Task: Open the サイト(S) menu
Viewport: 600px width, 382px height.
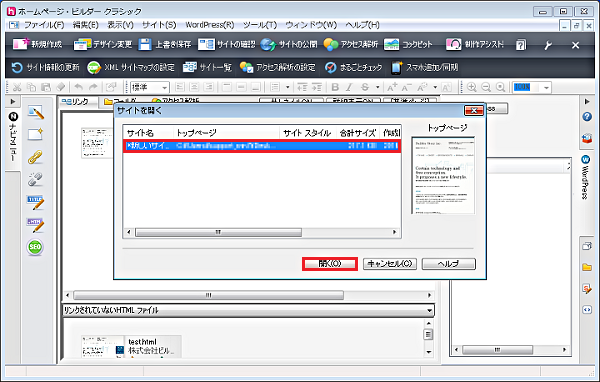Action: pos(159,25)
